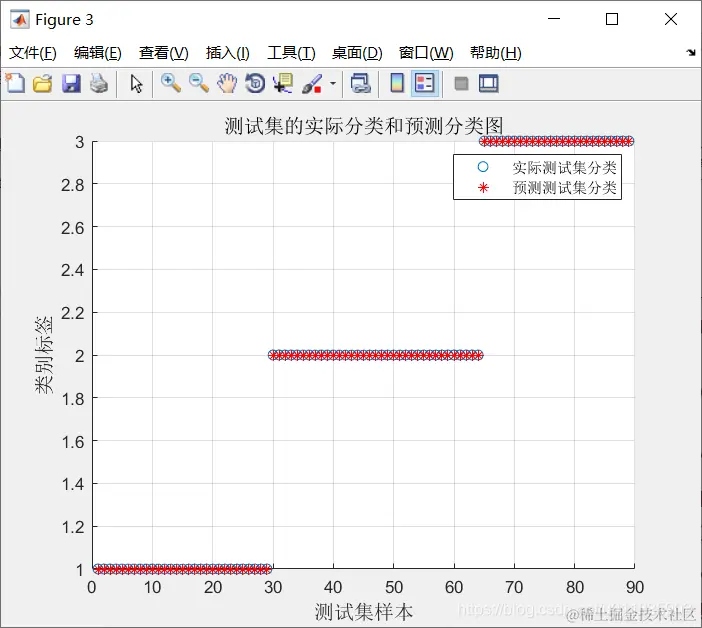Screen dimensions: 702x628
Task: Choose the Brush data tool
Action: point(312,84)
